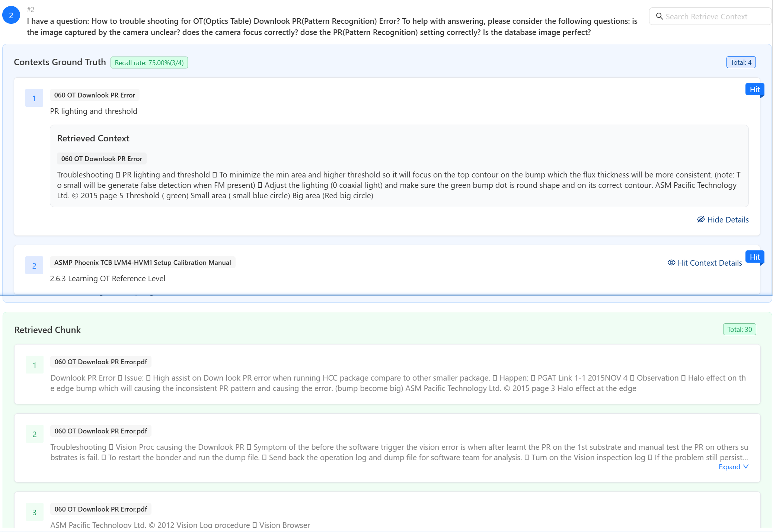
Task: Click the Recall rate 75.00% badge
Action: (149, 63)
